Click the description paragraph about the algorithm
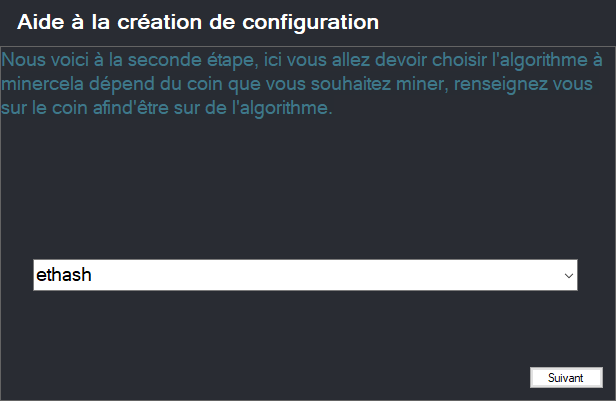616x401 pixels. (302, 84)
